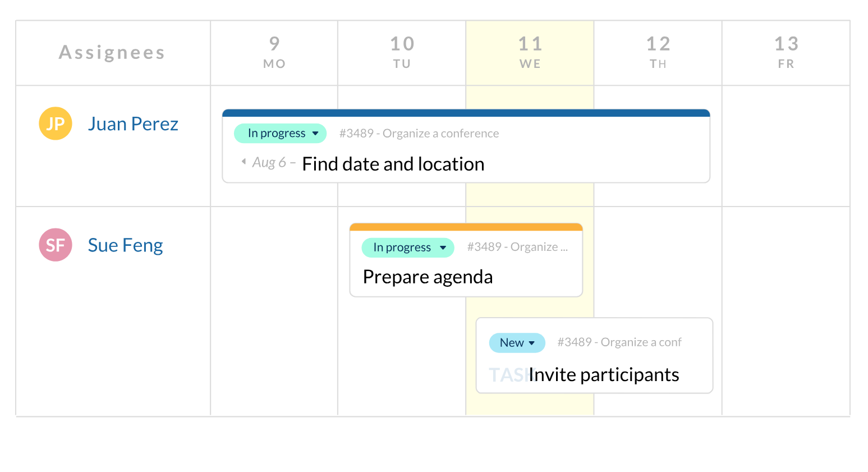Viewport: 868px width, 472px height.
Task: Click Sue Feng's SF avatar
Action: tap(56, 245)
